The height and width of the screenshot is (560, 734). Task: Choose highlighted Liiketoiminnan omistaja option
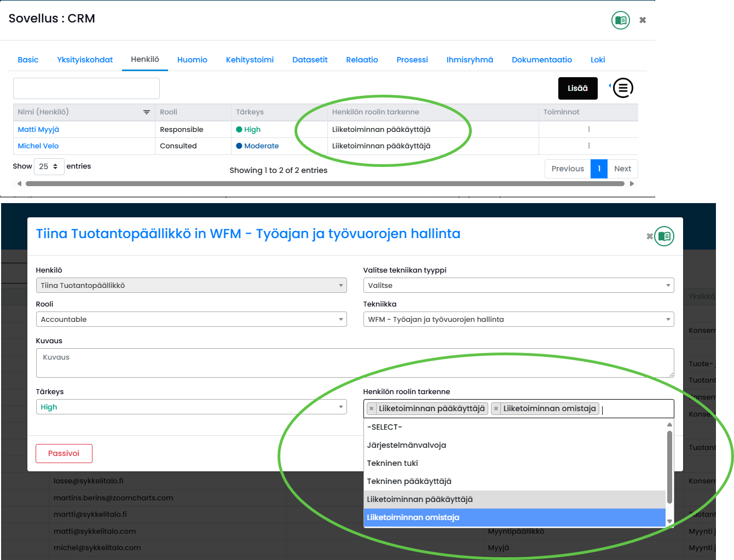coord(515,517)
